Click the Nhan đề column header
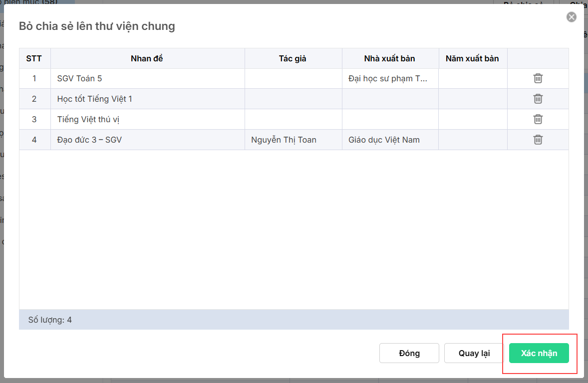The image size is (588, 383). click(147, 58)
